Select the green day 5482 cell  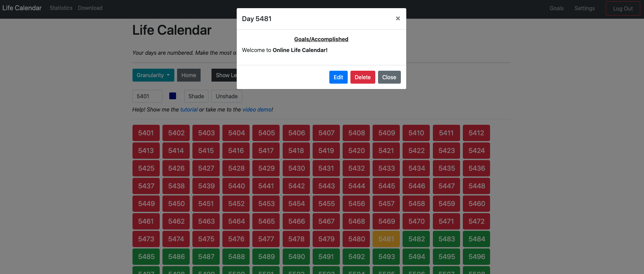click(416, 239)
